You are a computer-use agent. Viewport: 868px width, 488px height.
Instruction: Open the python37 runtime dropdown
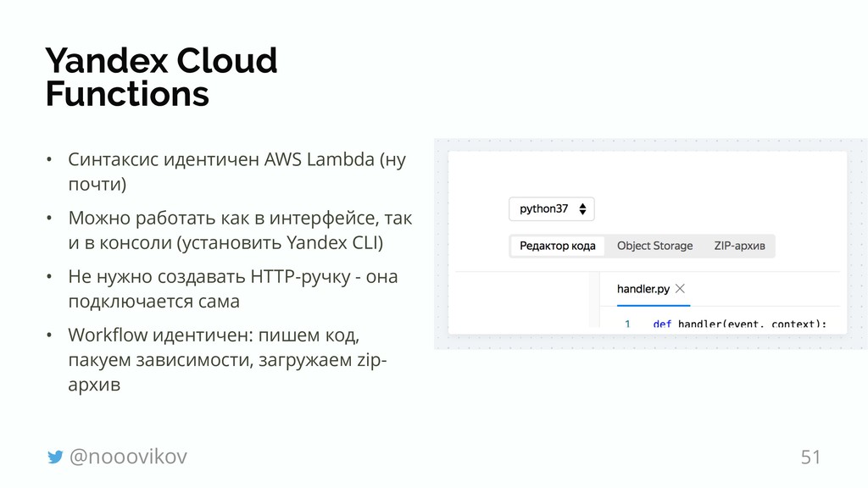click(551, 208)
